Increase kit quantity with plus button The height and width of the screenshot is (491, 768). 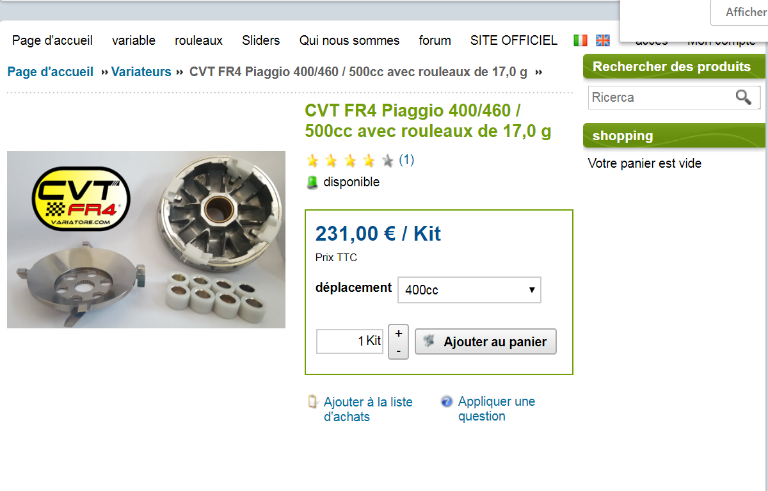[399, 333]
